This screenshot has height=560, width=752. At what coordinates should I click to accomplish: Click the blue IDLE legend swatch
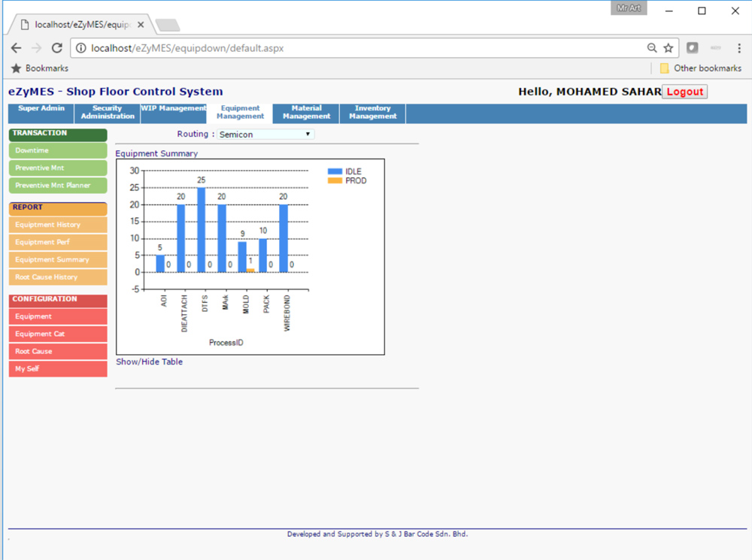[335, 172]
